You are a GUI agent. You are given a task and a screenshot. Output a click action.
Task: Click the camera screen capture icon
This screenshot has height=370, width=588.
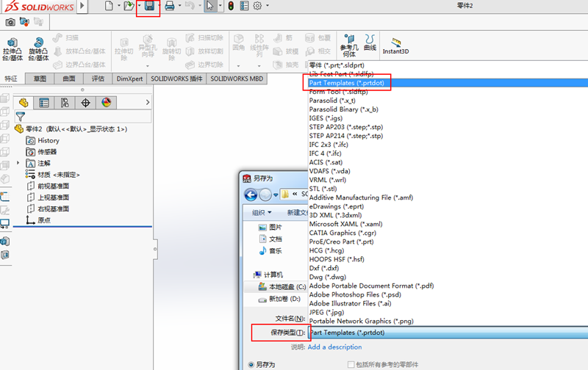(10, 22)
